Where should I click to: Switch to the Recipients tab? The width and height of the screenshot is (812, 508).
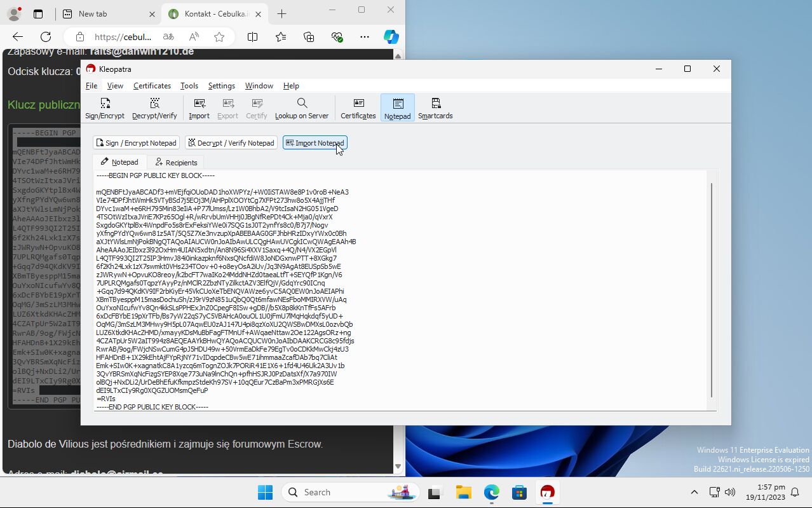click(x=176, y=163)
